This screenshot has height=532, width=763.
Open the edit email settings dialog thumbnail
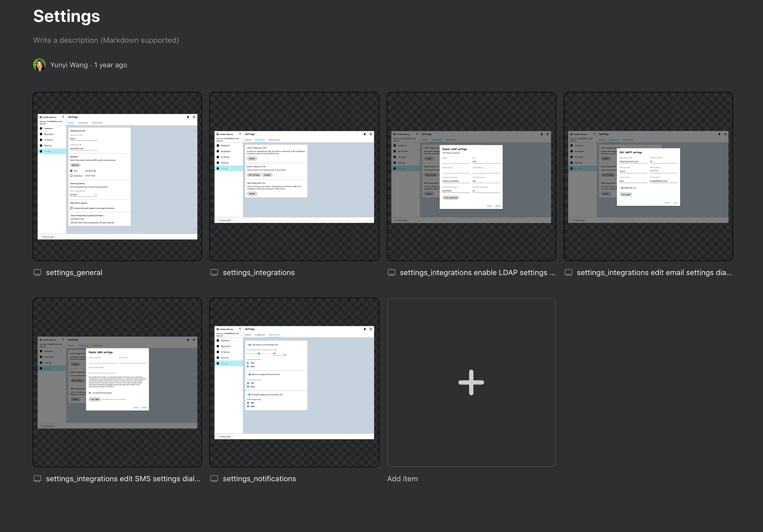click(x=648, y=176)
